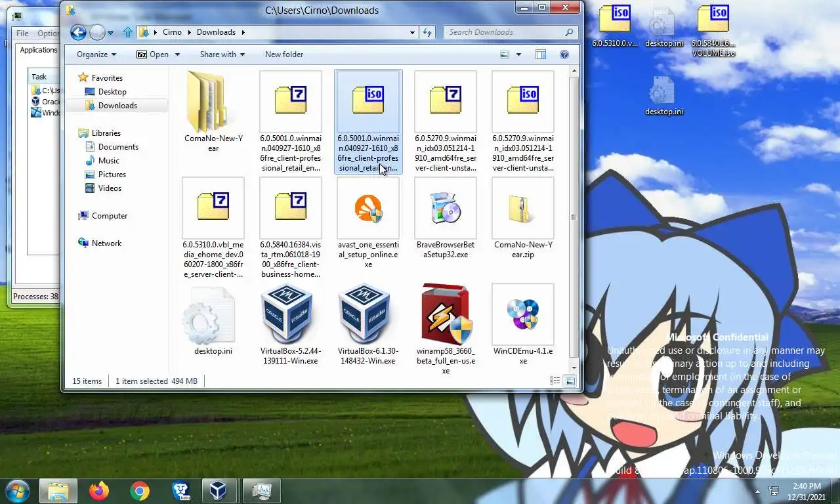840x504 pixels.
Task: Open the Videos library
Action: click(110, 188)
